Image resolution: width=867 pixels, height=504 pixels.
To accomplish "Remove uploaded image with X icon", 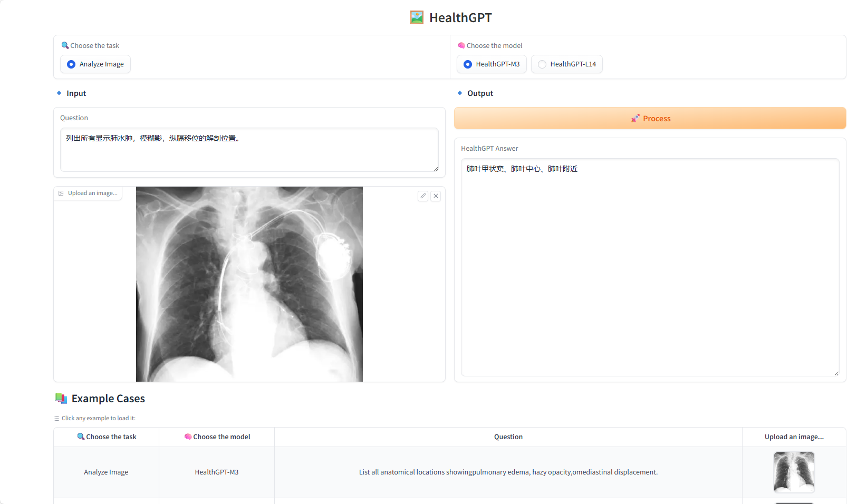I will point(436,196).
